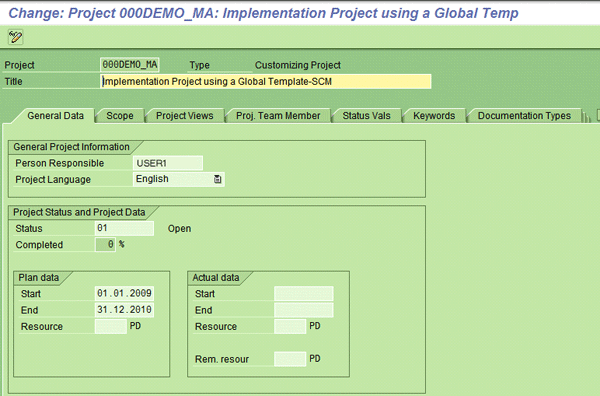
Task: Go to the Proj. Team Member tab
Action: [278, 116]
